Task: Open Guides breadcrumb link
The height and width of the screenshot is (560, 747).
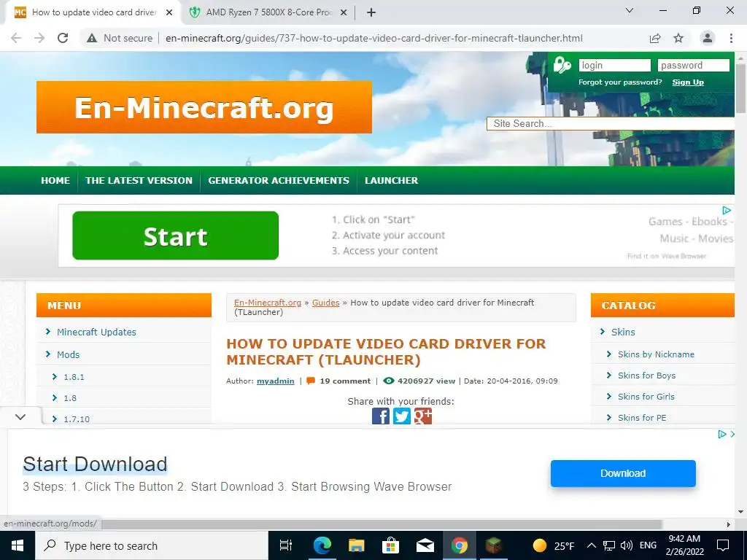Action: 326,303
